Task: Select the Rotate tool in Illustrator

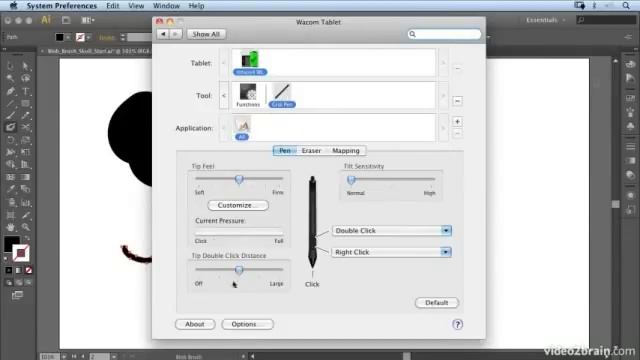Action: coord(11,140)
